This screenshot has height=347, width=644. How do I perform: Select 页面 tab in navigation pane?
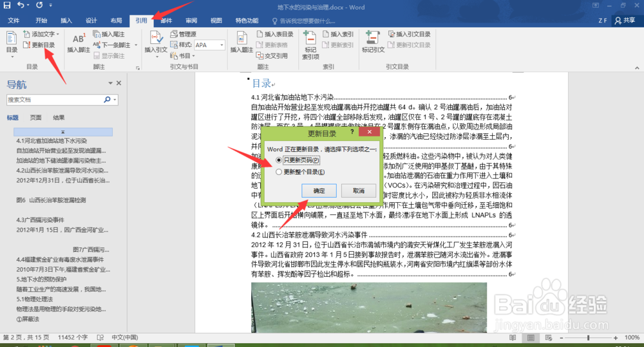tap(35, 117)
